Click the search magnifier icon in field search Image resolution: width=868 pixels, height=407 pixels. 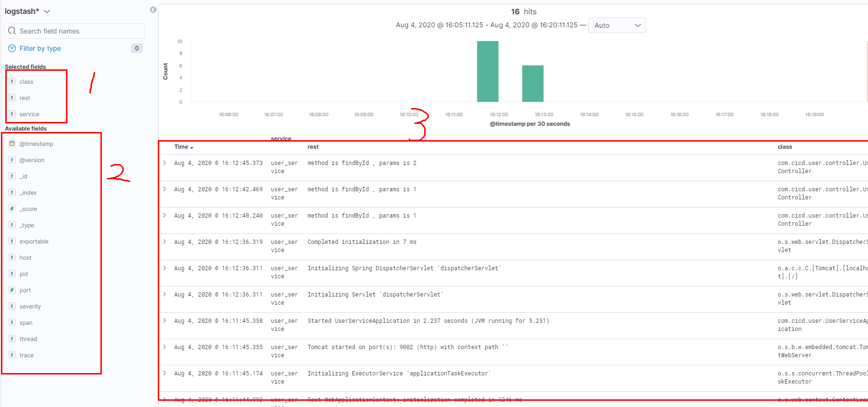pyautogui.click(x=12, y=31)
